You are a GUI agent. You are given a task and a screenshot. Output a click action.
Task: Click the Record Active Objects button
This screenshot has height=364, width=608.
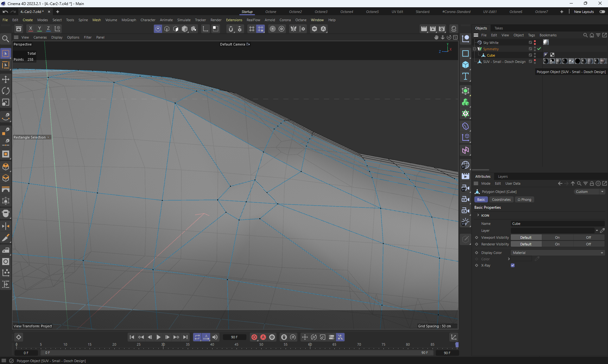(x=254, y=337)
